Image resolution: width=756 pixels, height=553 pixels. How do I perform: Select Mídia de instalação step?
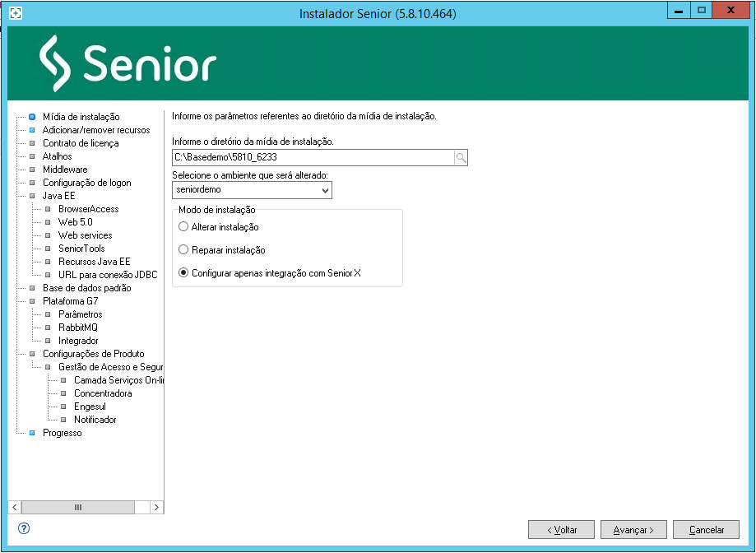pyautogui.click(x=81, y=117)
